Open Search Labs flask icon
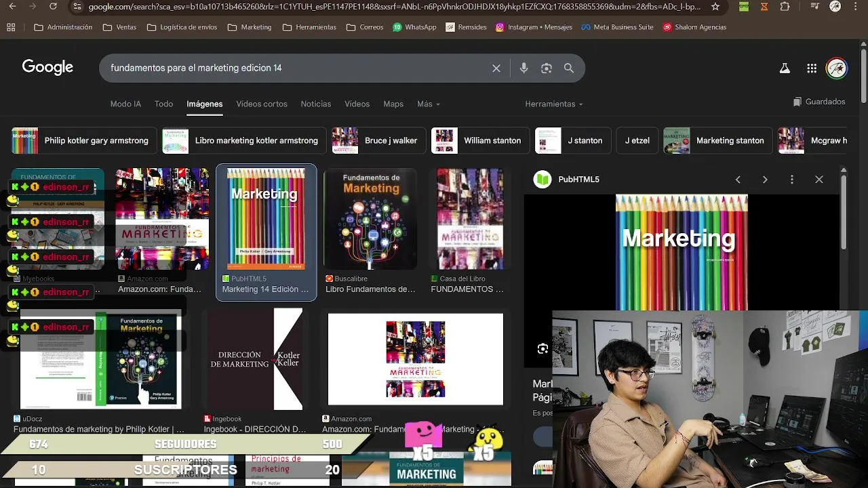Viewport: 868px width, 488px height. [785, 68]
